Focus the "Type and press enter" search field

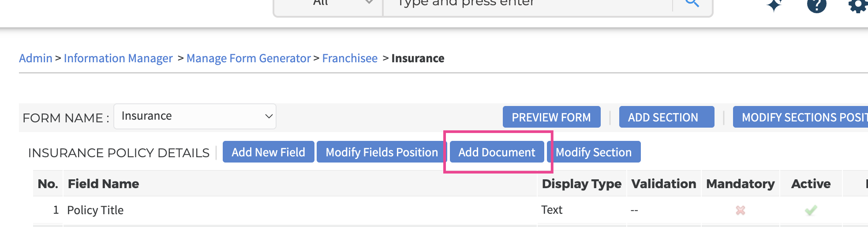pos(527,4)
